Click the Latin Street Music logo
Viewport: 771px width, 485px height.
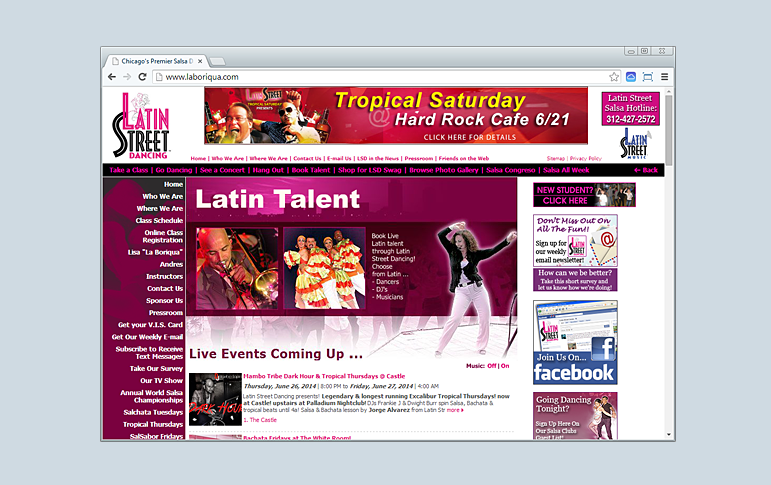(633, 143)
